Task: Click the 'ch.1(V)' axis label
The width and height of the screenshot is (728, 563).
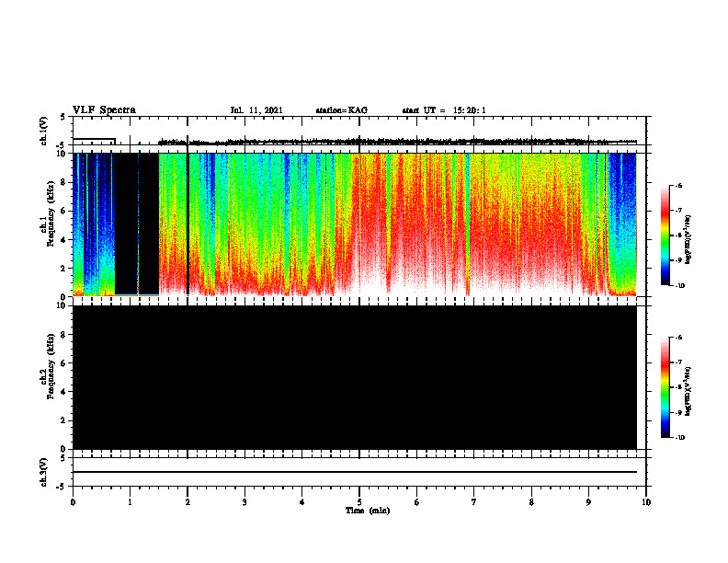Action: click(x=44, y=131)
